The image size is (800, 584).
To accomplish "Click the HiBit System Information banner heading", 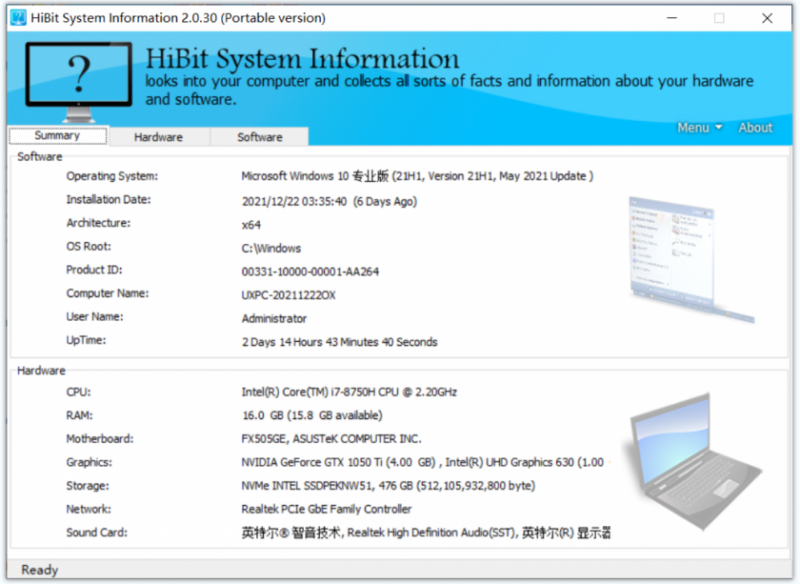I will (302, 59).
